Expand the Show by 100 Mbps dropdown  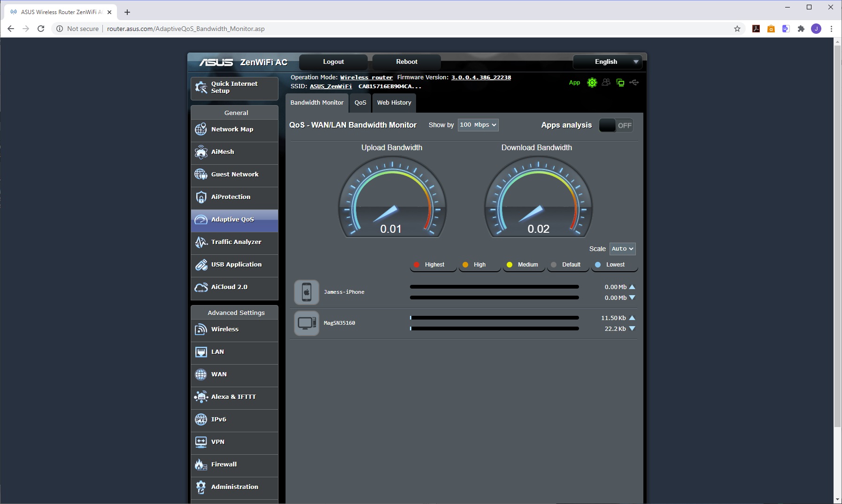point(478,125)
